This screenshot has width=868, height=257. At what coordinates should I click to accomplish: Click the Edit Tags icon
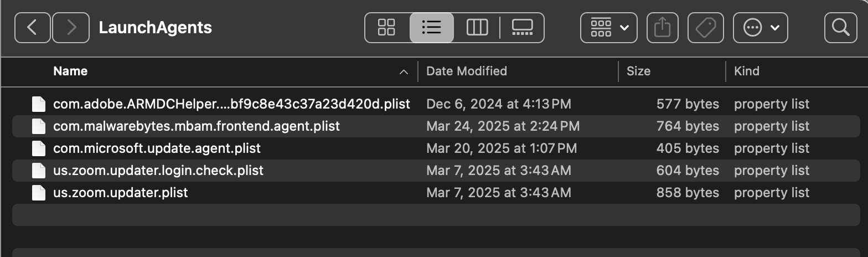coord(706,28)
